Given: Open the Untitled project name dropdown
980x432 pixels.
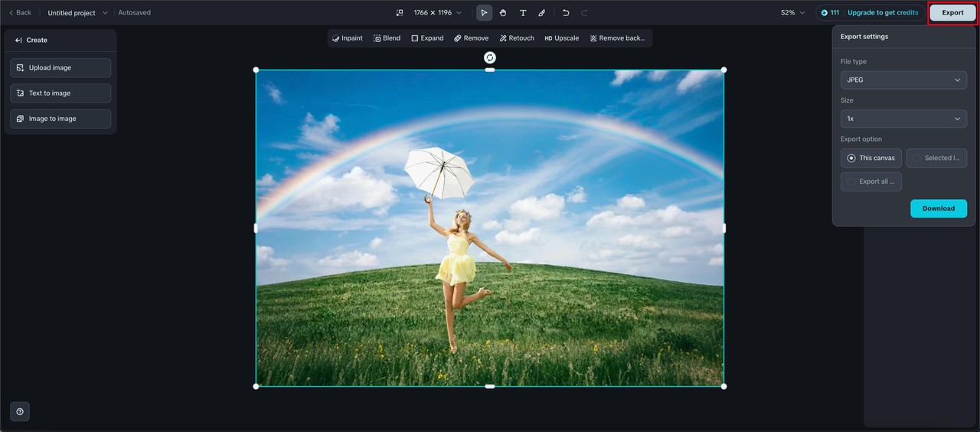Looking at the screenshot, I should point(77,13).
